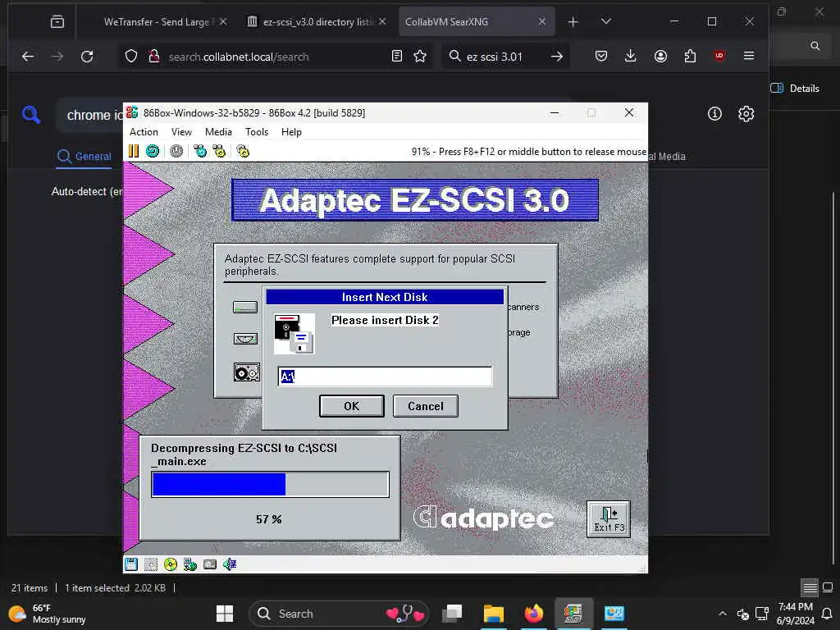Open the Tools menu in 86Box

point(257,132)
